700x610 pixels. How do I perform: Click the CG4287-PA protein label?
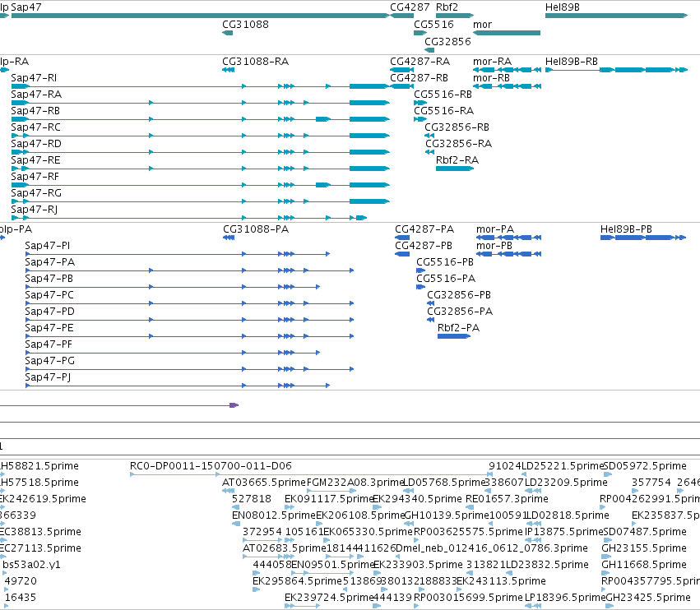click(424, 229)
